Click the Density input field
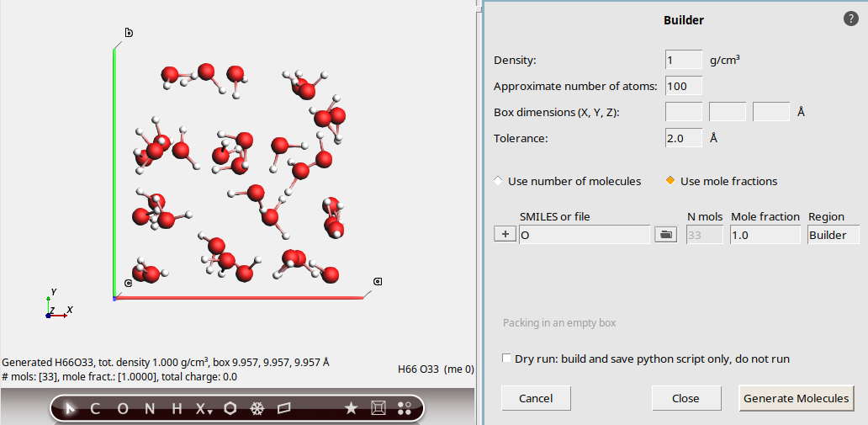The height and width of the screenshot is (425, 868). point(683,60)
